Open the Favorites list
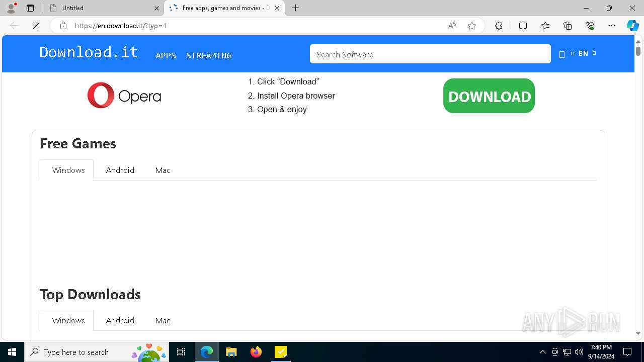The height and width of the screenshot is (362, 644). click(x=545, y=26)
